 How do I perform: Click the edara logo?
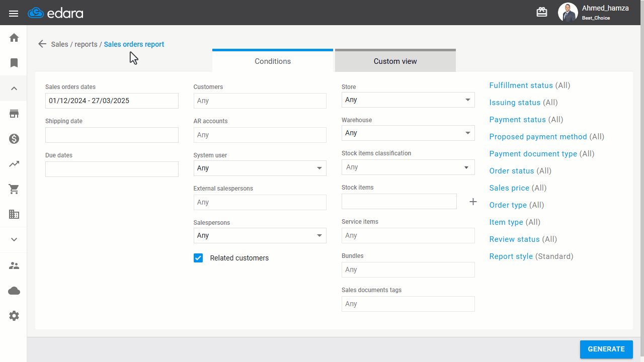point(56,13)
